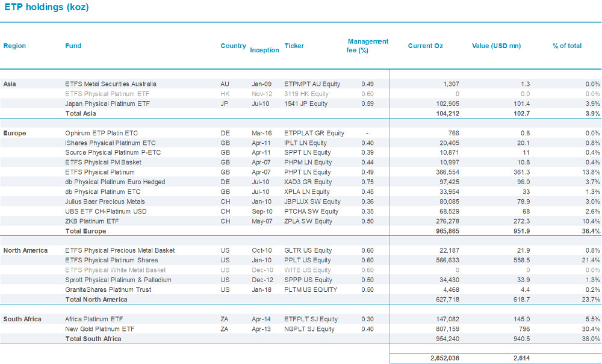
Task: Click the "Europe" region label
Action: point(14,134)
